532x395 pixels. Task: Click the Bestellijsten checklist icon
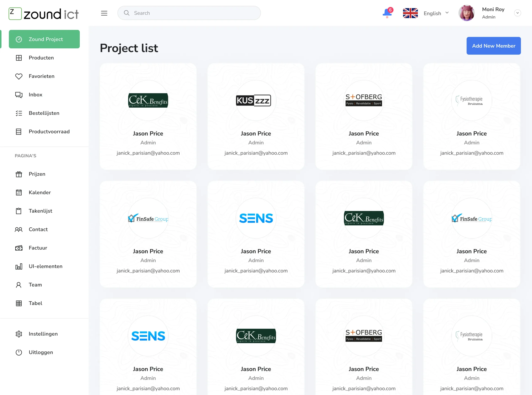click(x=19, y=113)
